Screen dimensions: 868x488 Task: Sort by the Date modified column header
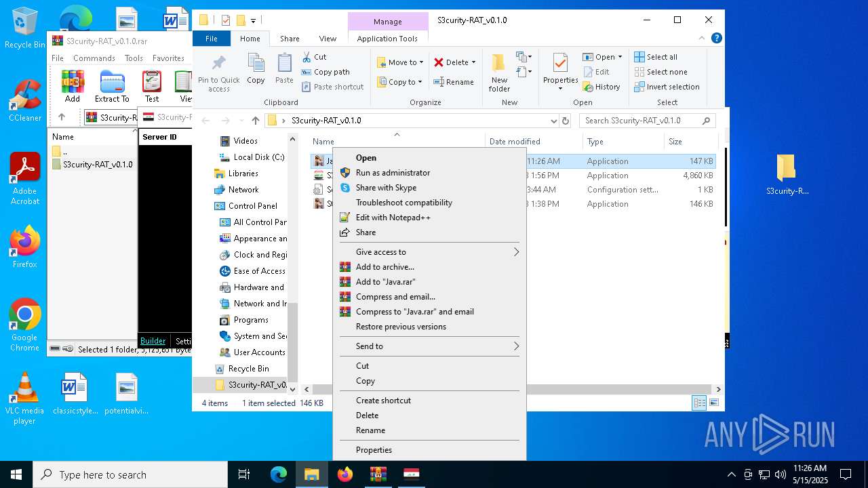[534, 141]
